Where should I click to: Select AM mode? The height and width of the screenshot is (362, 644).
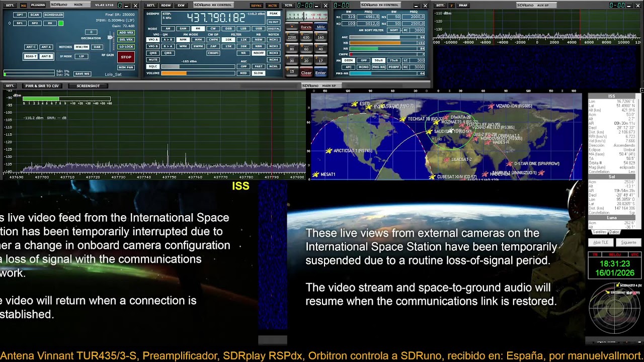point(168,29)
